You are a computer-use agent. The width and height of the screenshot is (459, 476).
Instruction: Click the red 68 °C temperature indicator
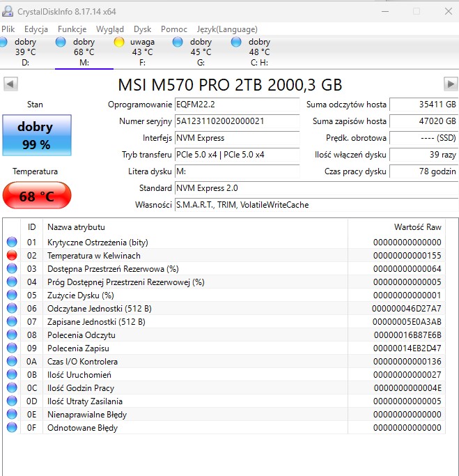[36, 196]
